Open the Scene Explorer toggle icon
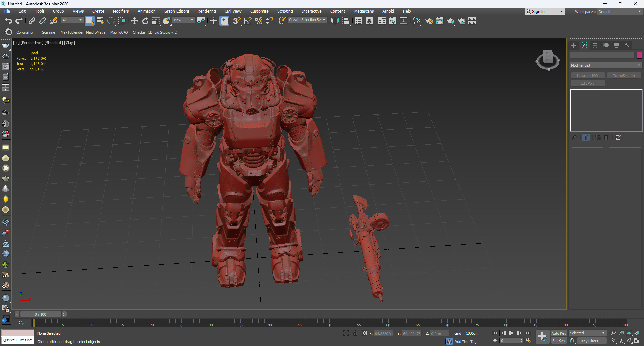The image size is (644, 346). point(359,21)
